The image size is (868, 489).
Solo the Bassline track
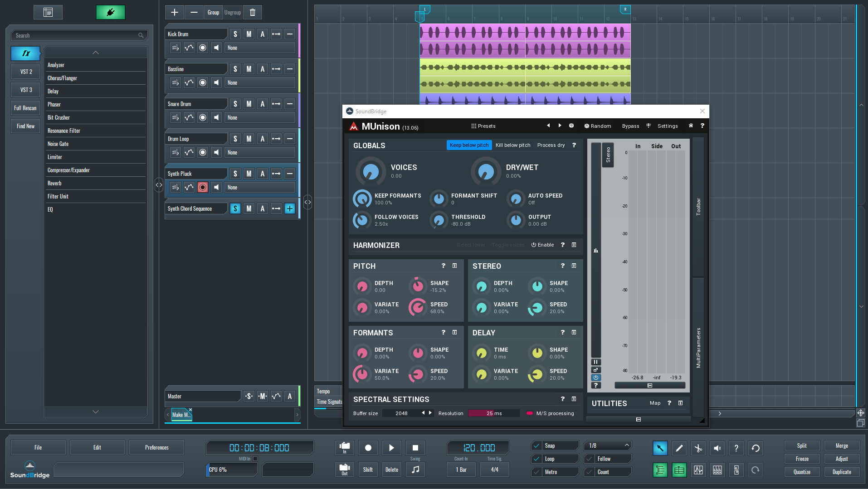click(235, 69)
